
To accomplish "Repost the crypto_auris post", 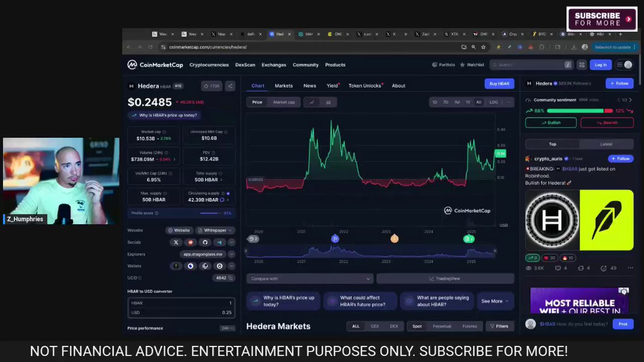I will [x=584, y=268].
